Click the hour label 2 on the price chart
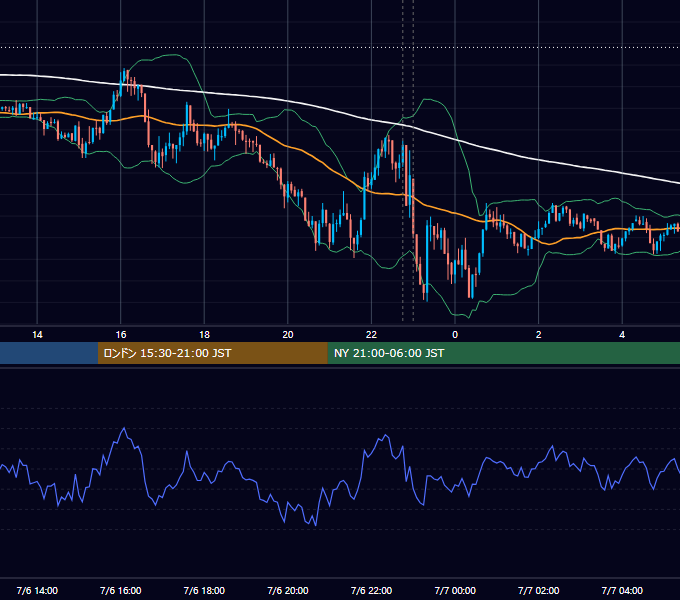This screenshot has width=680, height=600. click(x=539, y=335)
